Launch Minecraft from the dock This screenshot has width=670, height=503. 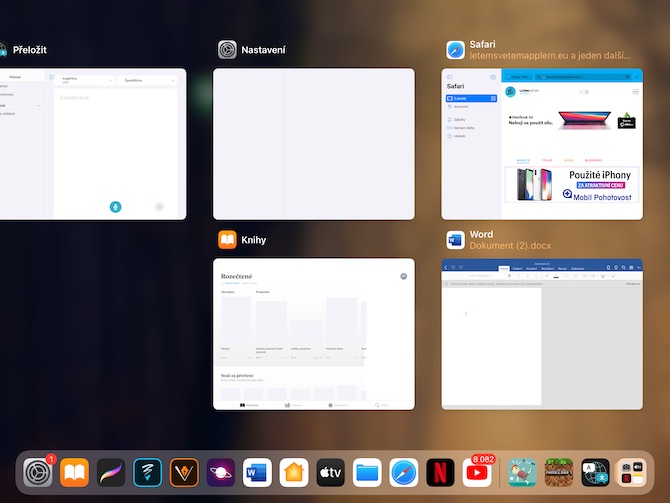coord(558,473)
